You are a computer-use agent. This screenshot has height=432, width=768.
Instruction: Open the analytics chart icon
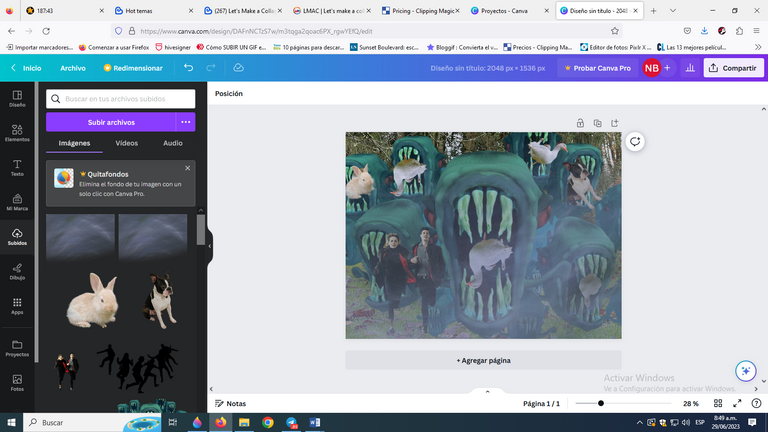[x=690, y=68]
